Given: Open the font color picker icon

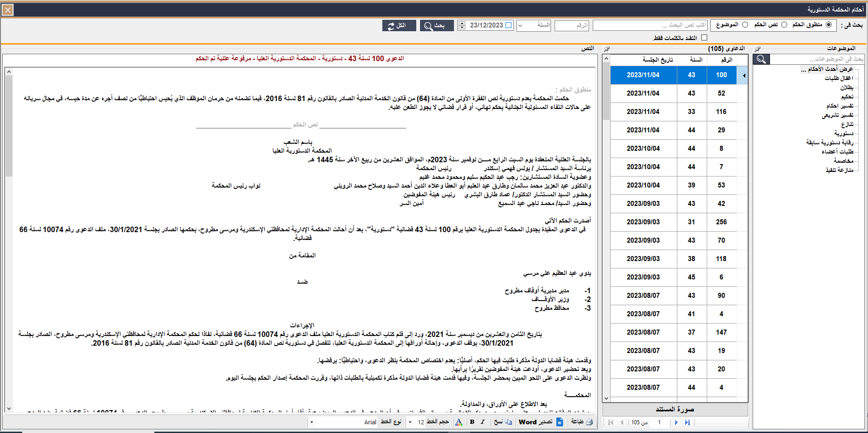Looking at the screenshot, I should coord(459,422).
